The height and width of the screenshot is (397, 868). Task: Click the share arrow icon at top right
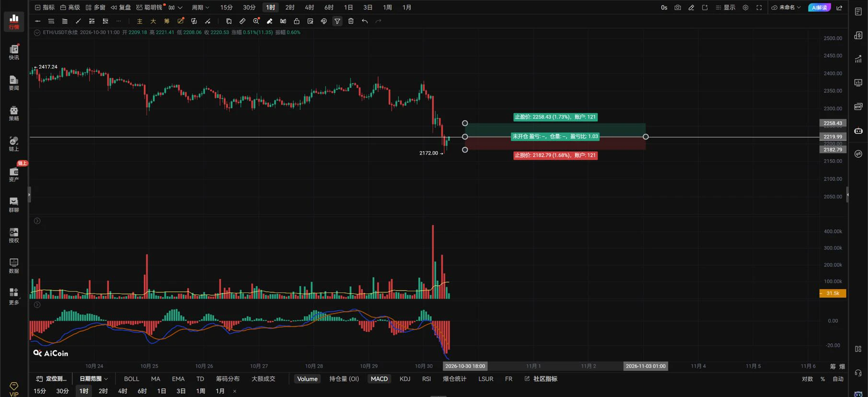pyautogui.click(x=839, y=8)
